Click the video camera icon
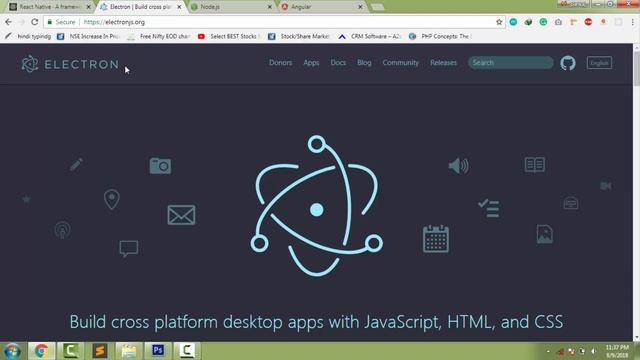Screen dimensions: 640x360 pyautogui.click(x=606, y=186)
